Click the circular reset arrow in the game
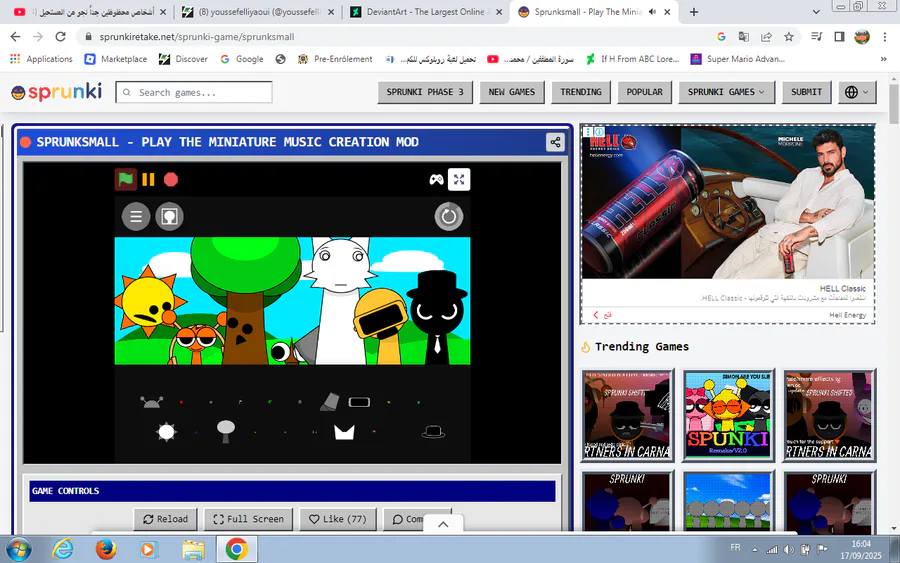Viewport: 900px width, 563px height. coord(448,216)
